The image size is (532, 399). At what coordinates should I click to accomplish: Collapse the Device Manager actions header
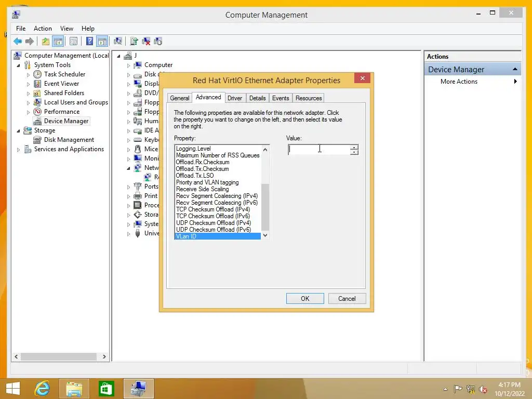[515, 69]
